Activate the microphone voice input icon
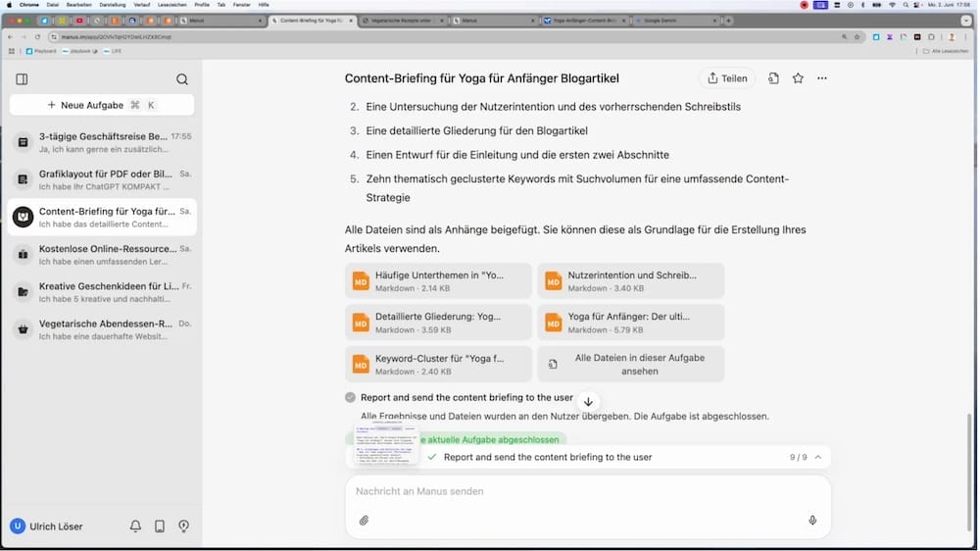The image size is (980, 551). [812, 521]
